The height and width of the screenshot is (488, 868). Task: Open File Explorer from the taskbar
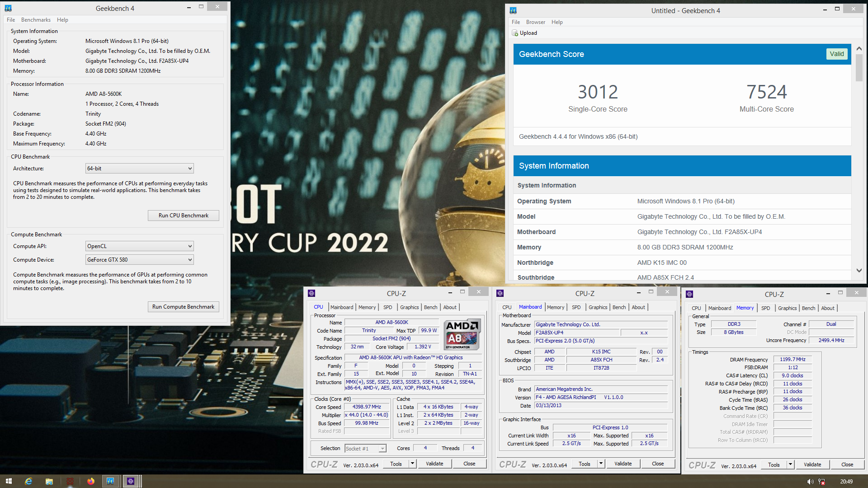point(49,481)
